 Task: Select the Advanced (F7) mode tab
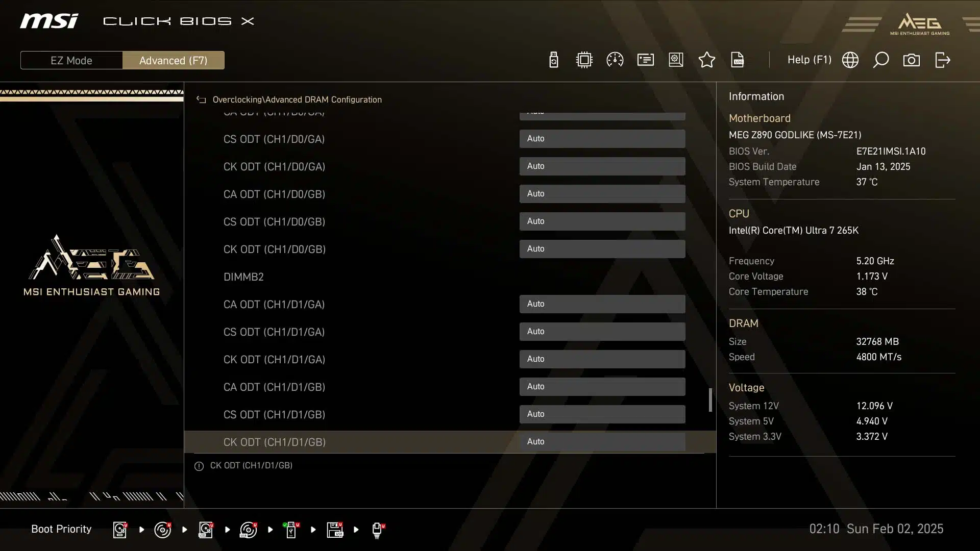click(x=174, y=60)
